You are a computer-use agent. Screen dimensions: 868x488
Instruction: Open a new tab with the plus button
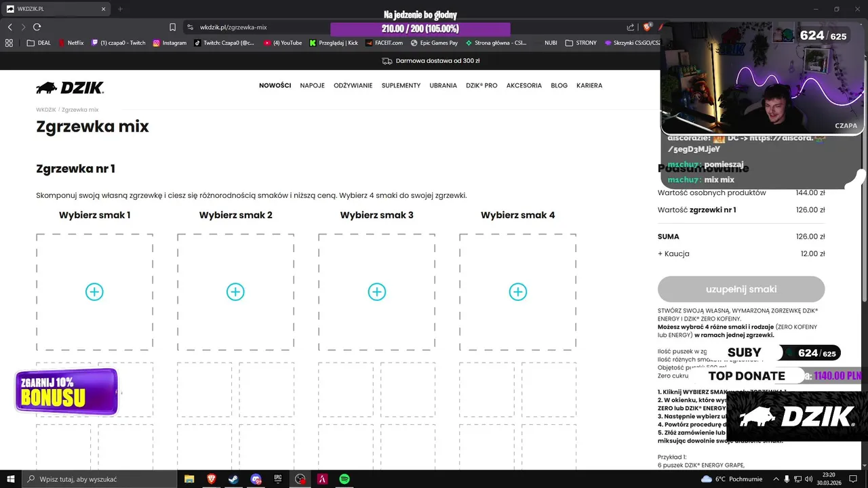coord(120,9)
